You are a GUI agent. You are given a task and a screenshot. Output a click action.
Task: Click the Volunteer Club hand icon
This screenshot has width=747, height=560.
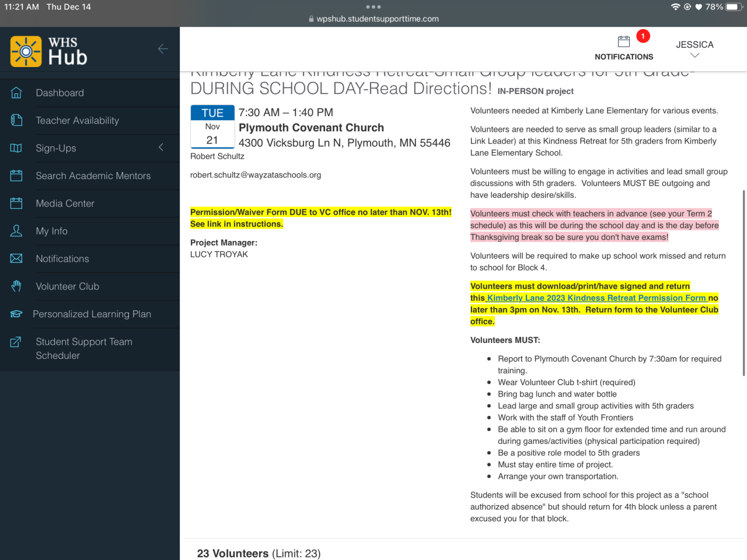pos(16,286)
